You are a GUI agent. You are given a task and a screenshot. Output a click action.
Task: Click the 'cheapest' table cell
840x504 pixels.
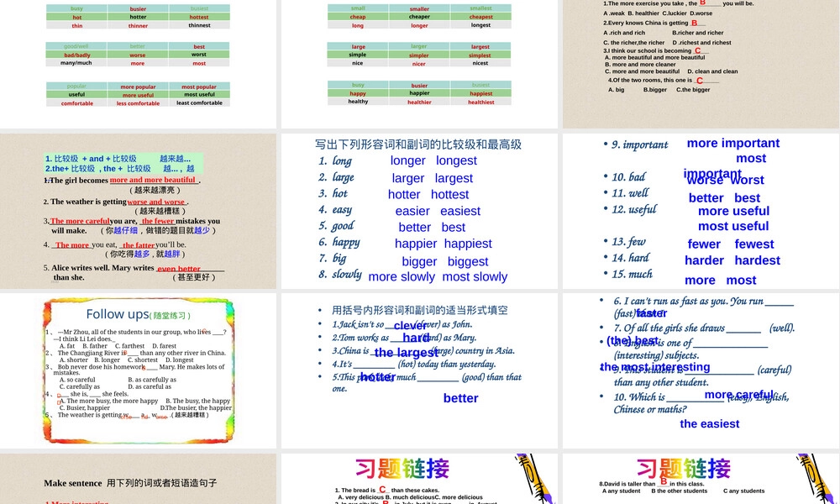pyautogui.click(x=481, y=17)
